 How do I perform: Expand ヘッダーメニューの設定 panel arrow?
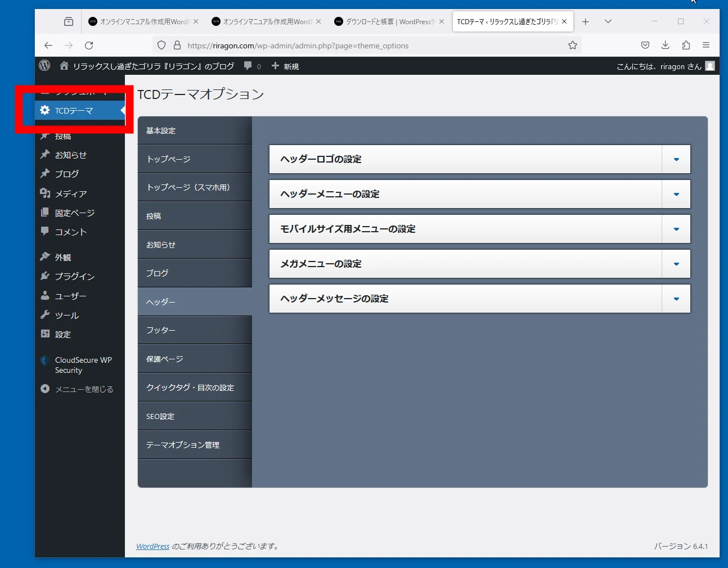pyautogui.click(x=676, y=195)
